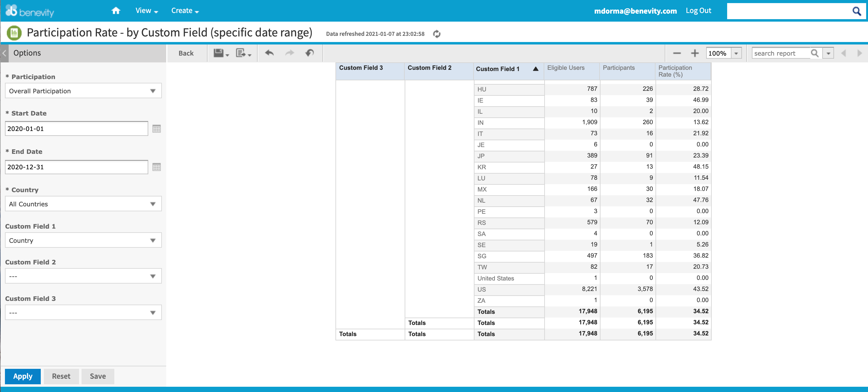Screen dimensions: 868x392
Task: Sort by Custom Field 1 triangle
Action: 535,69
